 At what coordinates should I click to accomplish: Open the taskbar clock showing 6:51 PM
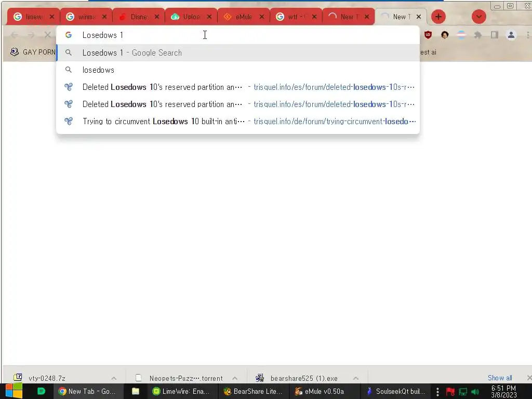click(x=503, y=392)
